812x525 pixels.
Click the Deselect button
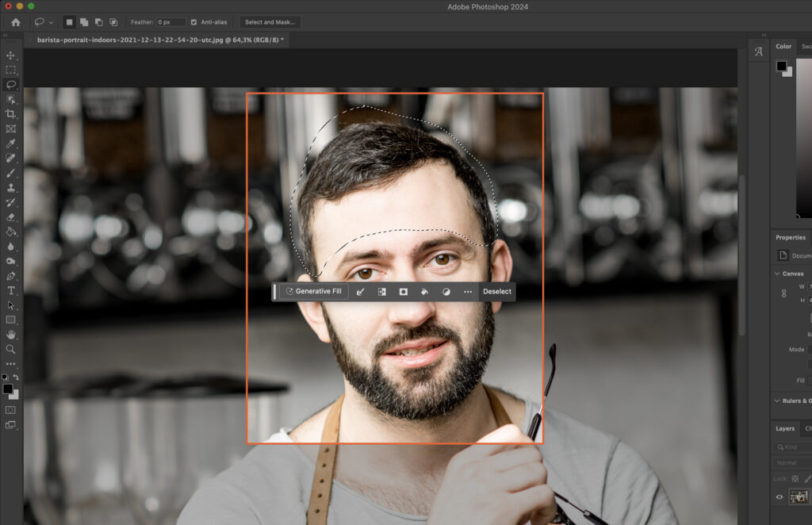[x=497, y=292]
